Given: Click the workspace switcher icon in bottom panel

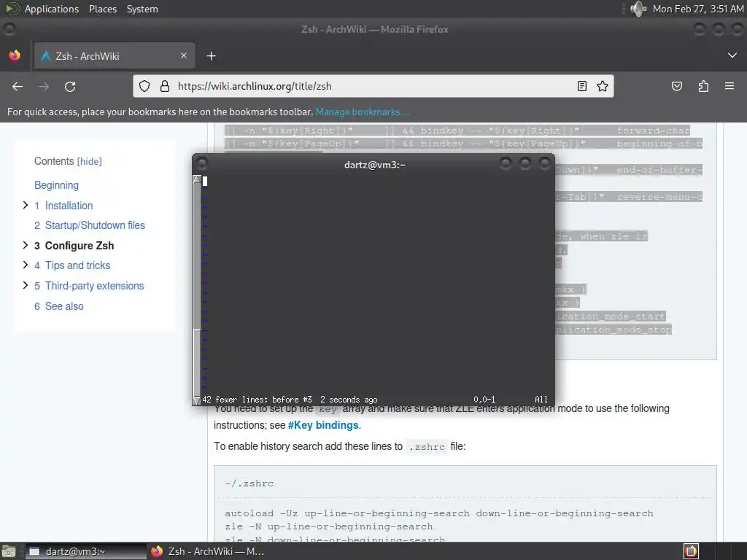Looking at the screenshot, I should 691,551.
